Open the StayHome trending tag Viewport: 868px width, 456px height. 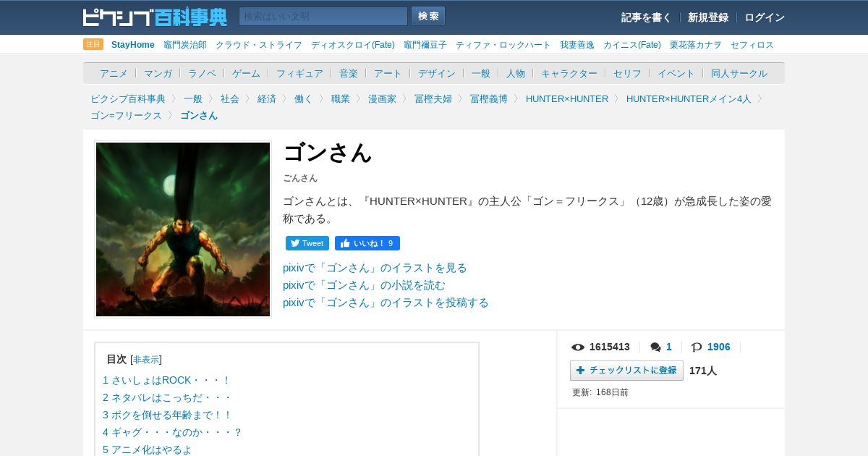pos(133,45)
